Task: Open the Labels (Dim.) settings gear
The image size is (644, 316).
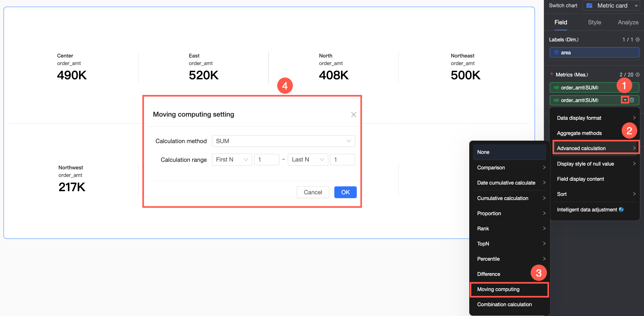Action: tap(638, 39)
